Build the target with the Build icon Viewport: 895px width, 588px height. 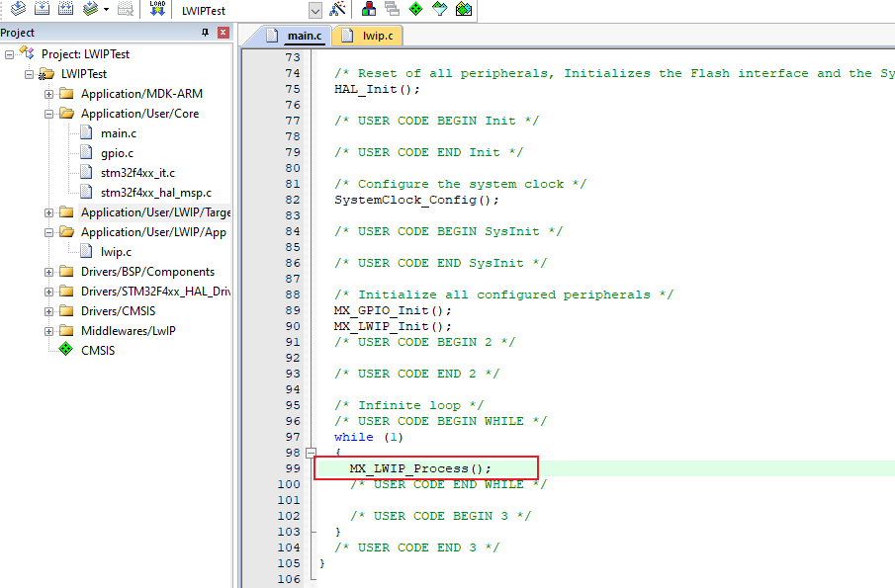(42, 9)
